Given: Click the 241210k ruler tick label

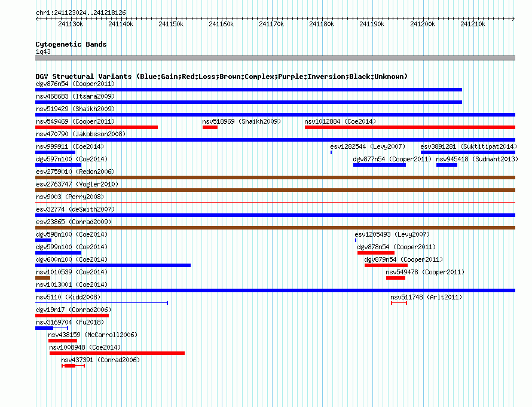Looking at the screenshot, I should tap(473, 24).
